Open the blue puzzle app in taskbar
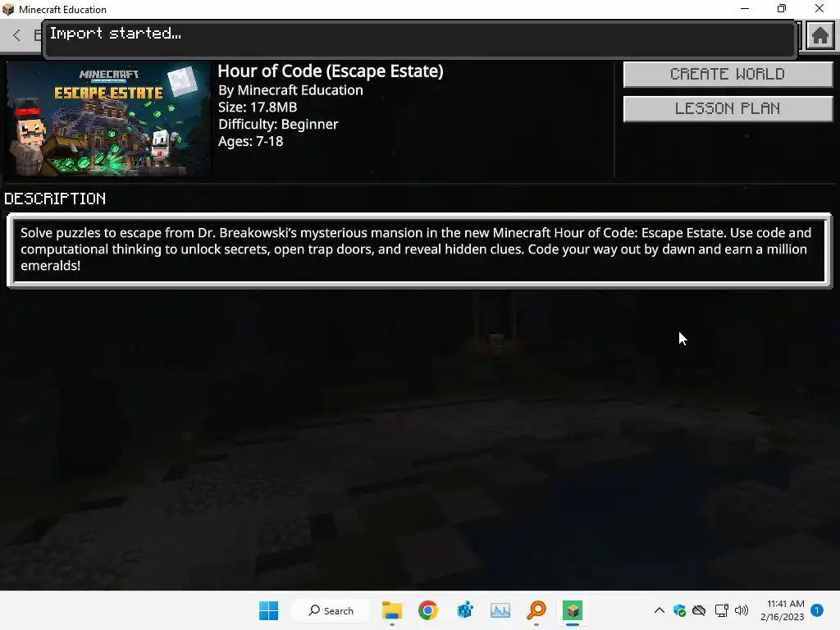Screen dimensions: 840x630 click(x=464, y=610)
